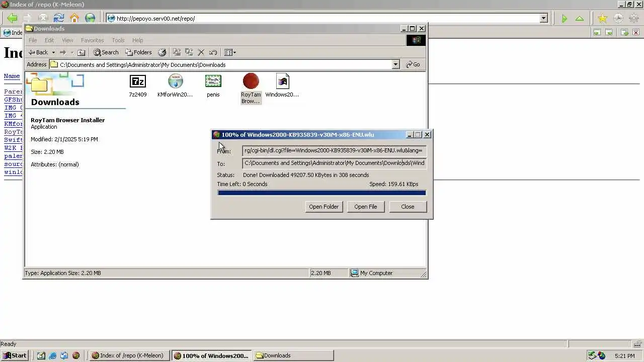
Task: Switch to next tab via K-Meleon tab button
Action: [x=609, y=32]
